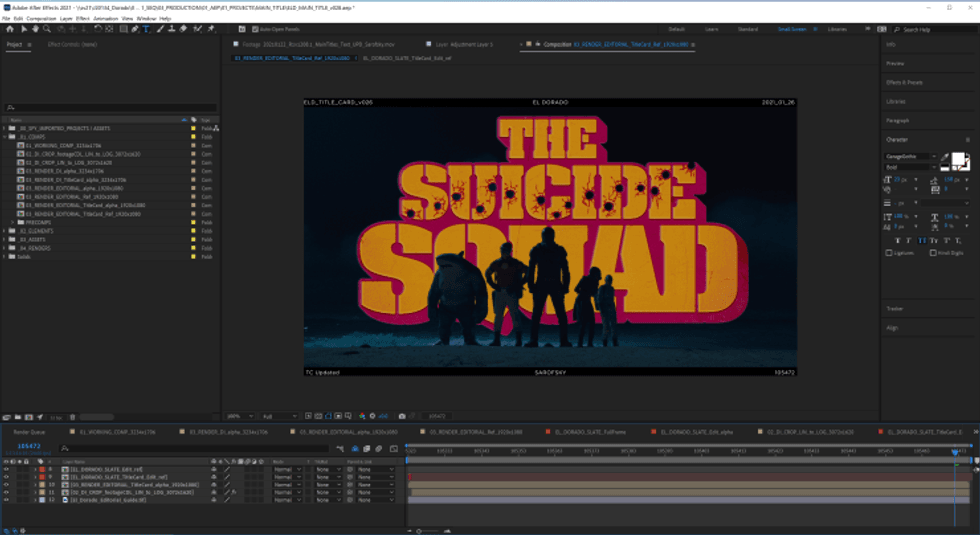Click the white fill color swatch
Image resolution: width=980 pixels, height=535 pixels.
pyautogui.click(x=958, y=159)
